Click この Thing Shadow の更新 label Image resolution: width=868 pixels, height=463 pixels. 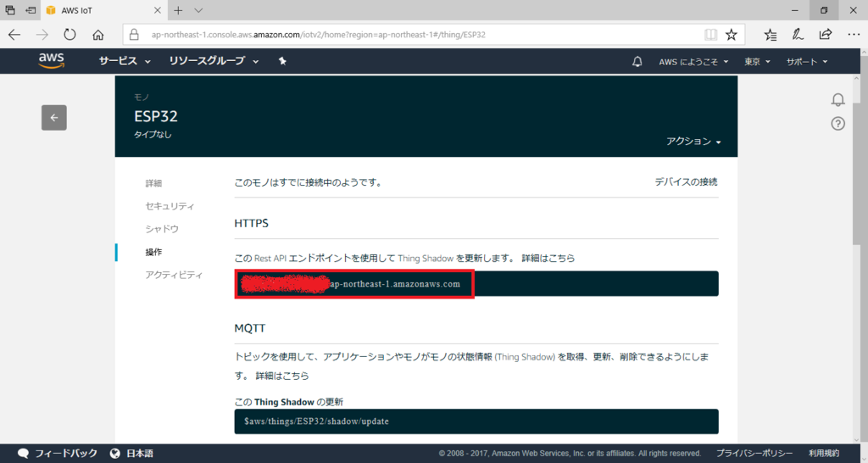click(x=288, y=402)
